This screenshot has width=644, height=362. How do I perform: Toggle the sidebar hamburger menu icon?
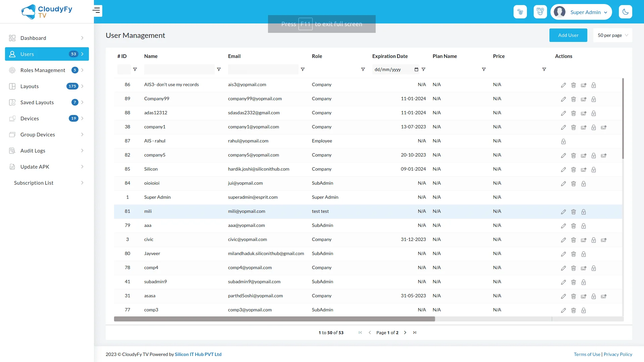[97, 11]
